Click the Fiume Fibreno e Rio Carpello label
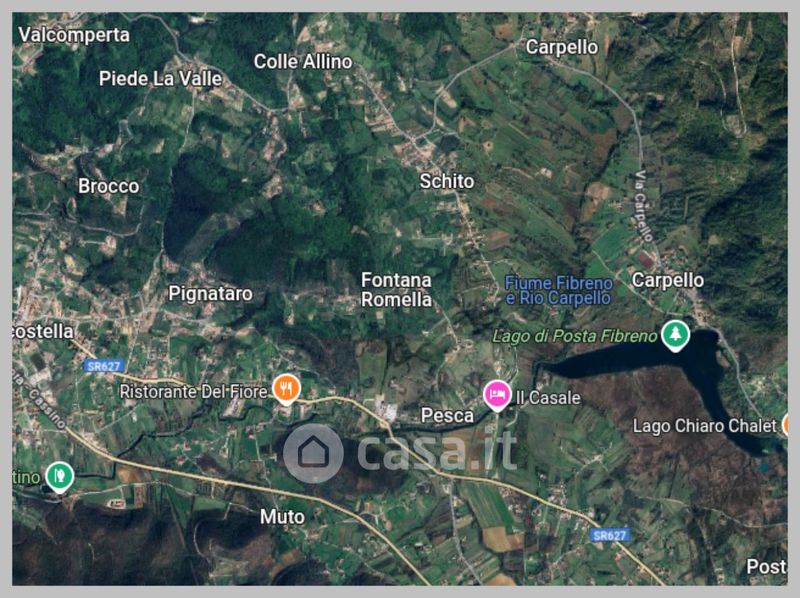Image resolution: width=800 pixels, height=598 pixels. [x=559, y=290]
